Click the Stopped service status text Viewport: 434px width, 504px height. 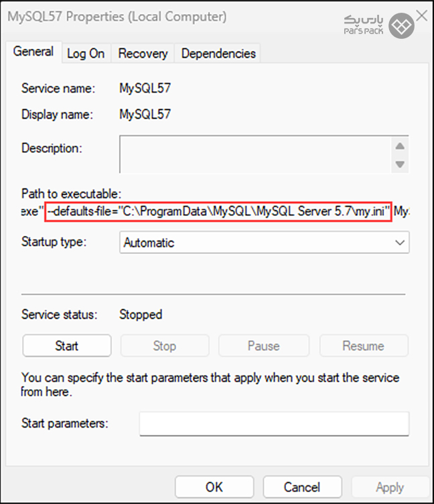[x=141, y=314]
